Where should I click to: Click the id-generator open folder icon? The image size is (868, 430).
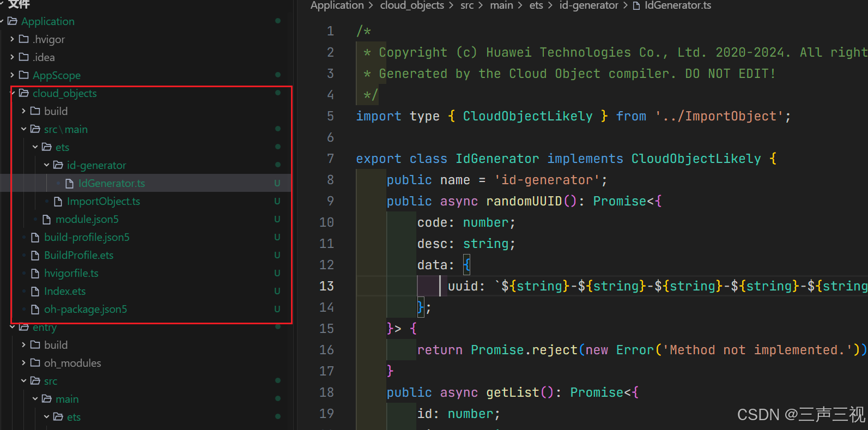[x=58, y=165]
